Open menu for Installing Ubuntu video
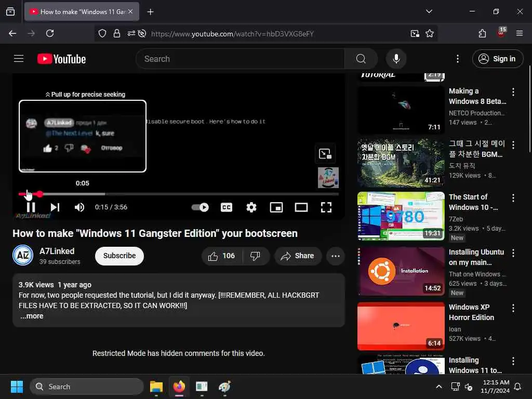The height and width of the screenshot is (399, 532). pos(513,253)
